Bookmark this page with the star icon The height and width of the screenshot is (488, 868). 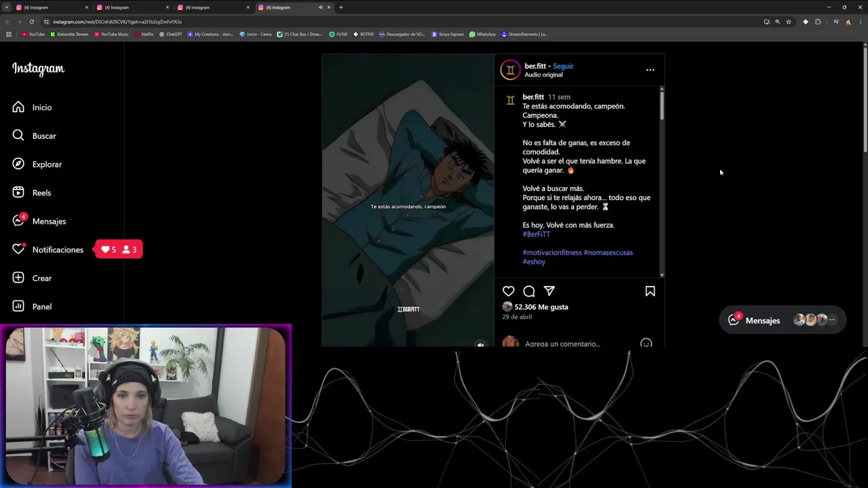coord(789,22)
